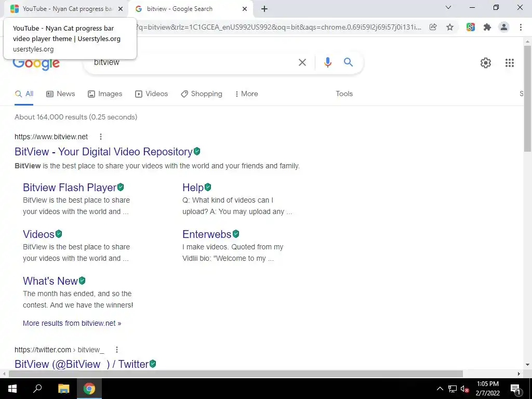Open the Bitview Flash Player sitelink

point(70,187)
